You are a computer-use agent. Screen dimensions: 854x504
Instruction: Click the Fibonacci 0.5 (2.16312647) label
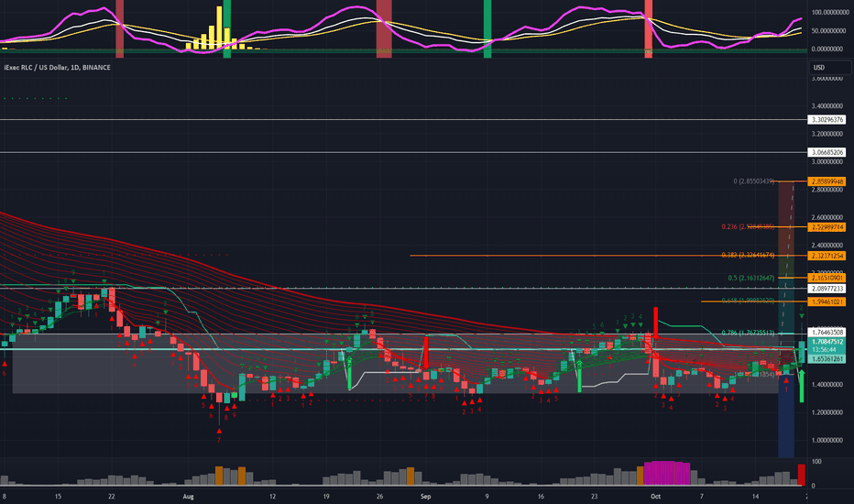(x=751, y=278)
